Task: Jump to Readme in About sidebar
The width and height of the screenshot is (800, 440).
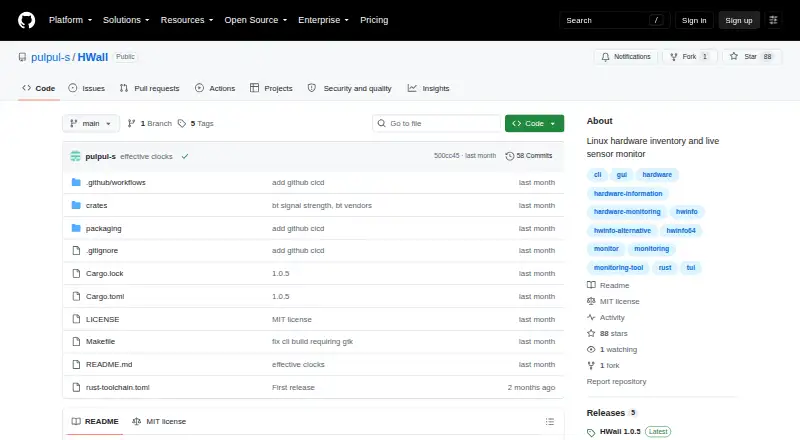Action: [x=609, y=285]
